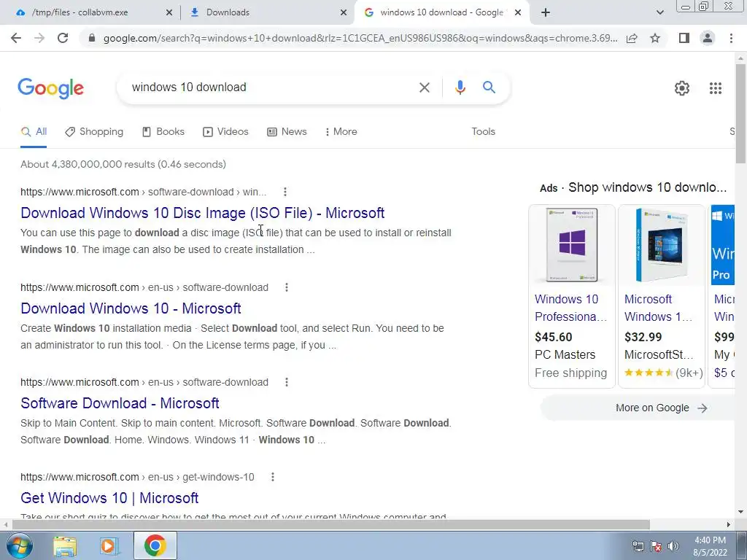Select the Videos results filter

pos(226,131)
